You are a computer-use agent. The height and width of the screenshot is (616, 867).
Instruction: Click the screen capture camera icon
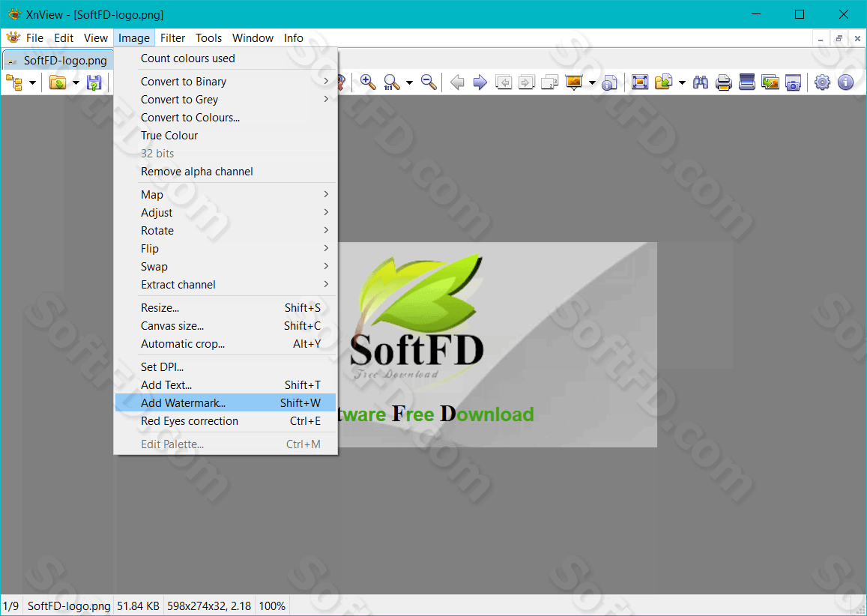point(794,82)
